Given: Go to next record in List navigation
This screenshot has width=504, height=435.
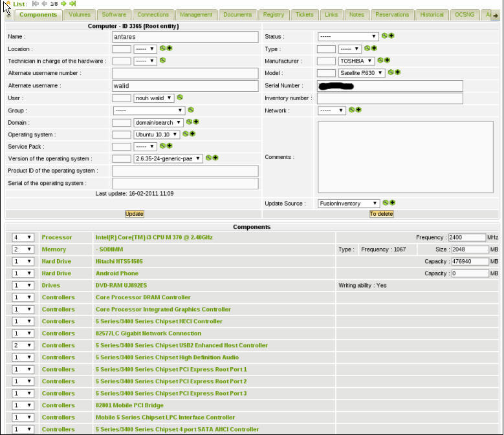Looking at the screenshot, I should [x=64, y=4].
